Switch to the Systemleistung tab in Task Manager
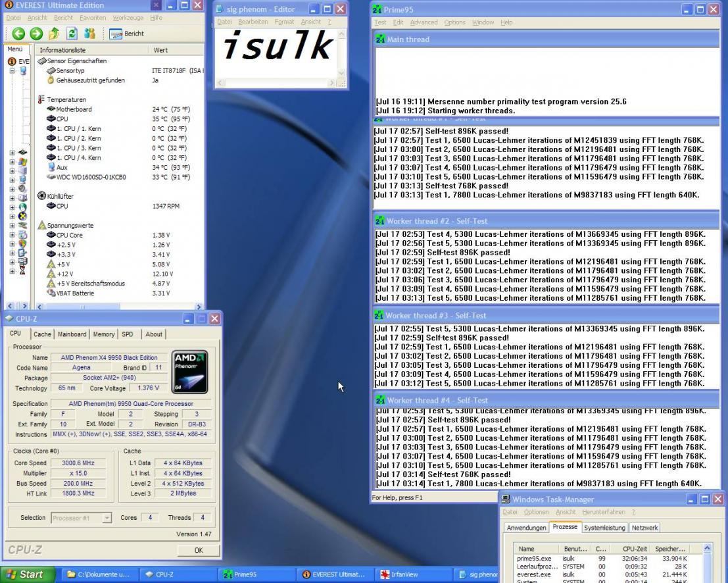The image size is (728, 583). click(x=604, y=528)
